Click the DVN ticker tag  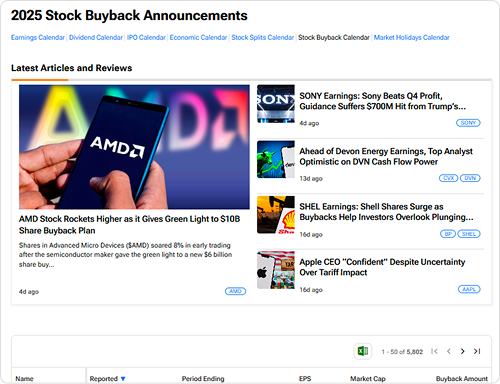[x=470, y=178]
